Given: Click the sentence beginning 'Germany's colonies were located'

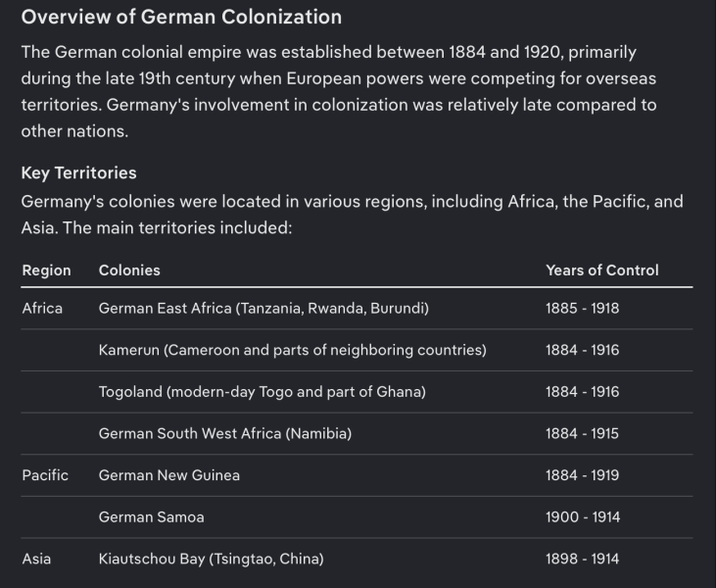Looking at the screenshot, I should (x=352, y=215).
